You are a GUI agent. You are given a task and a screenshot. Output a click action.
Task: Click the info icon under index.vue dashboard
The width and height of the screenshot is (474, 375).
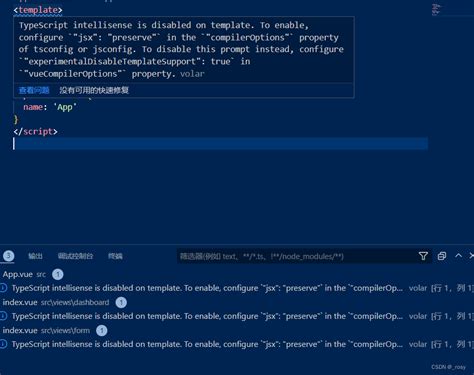coord(4,316)
